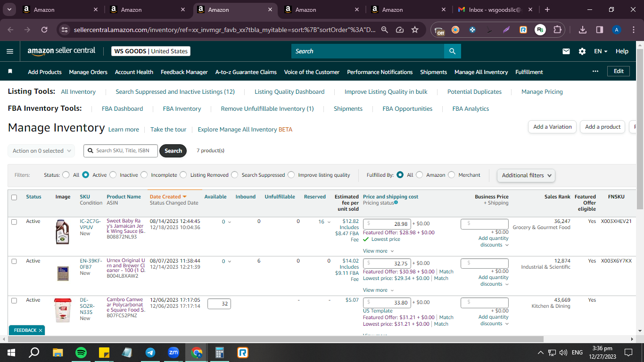Open the Chrome three-dot menu
644x362 pixels.
point(633,30)
